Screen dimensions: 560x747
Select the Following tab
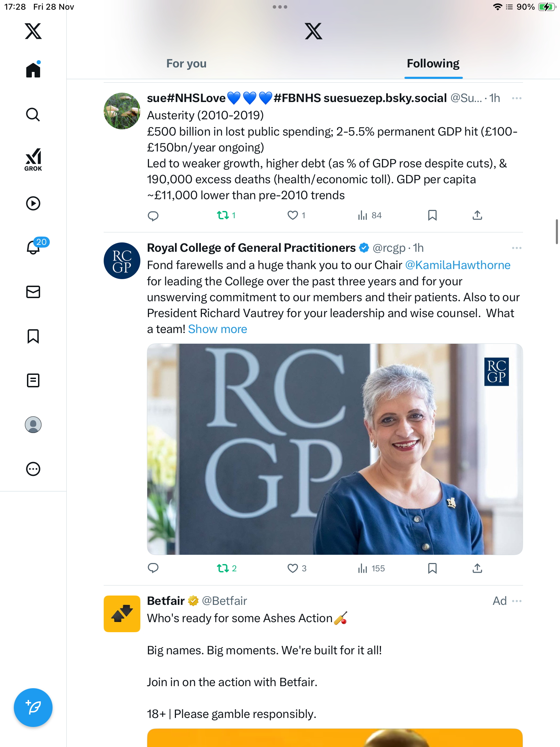[433, 64]
